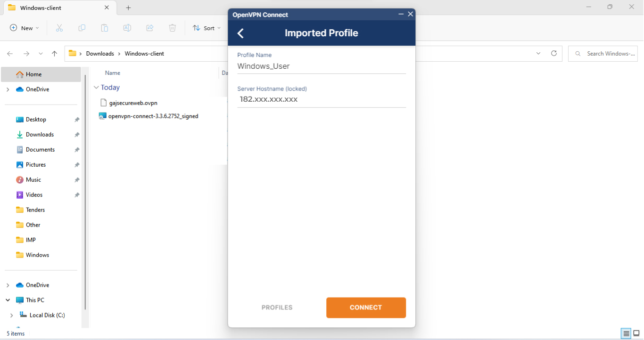Expand Local Disk (C:) node
Image resolution: width=644 pixels, height=340 pixels.
point(11,316)
